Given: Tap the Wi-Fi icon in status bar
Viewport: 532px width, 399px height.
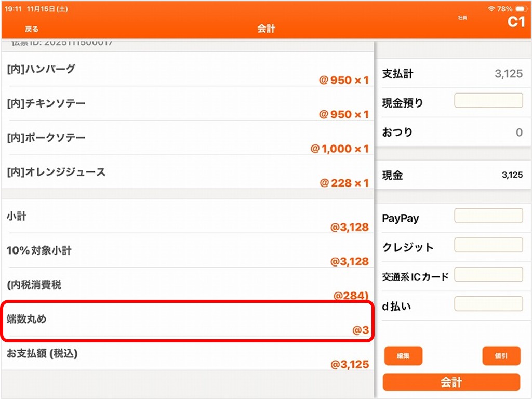Looking at the screenshot, I should [x=491, y=9].
